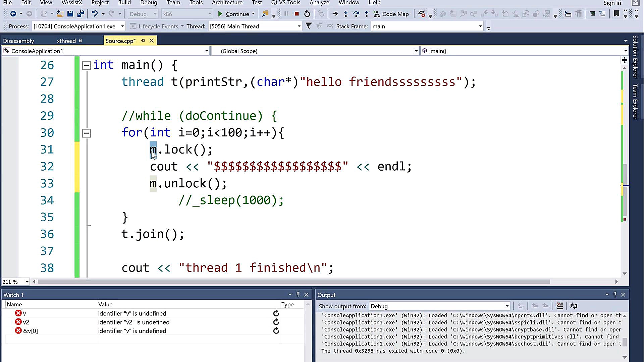Click the editor vertical scrollbar thumb
The height and width of the screenshot is (362, 644).
[x=625, y=189]
